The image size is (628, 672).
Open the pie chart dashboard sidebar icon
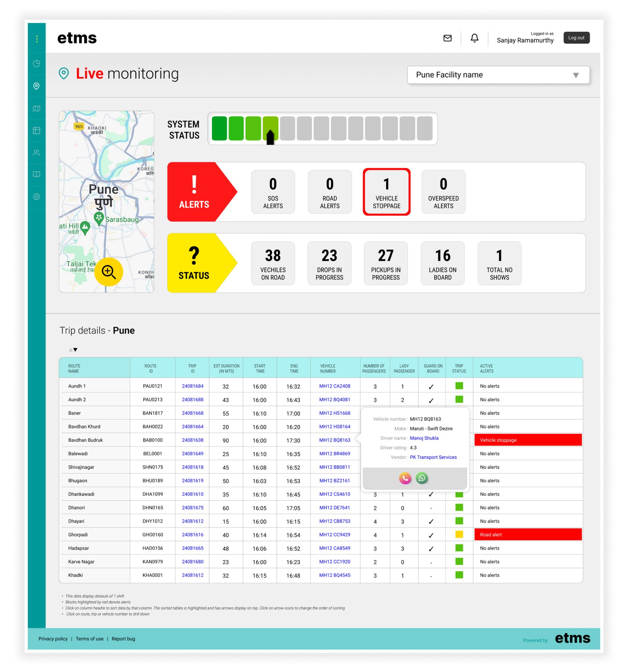[37, 64]
